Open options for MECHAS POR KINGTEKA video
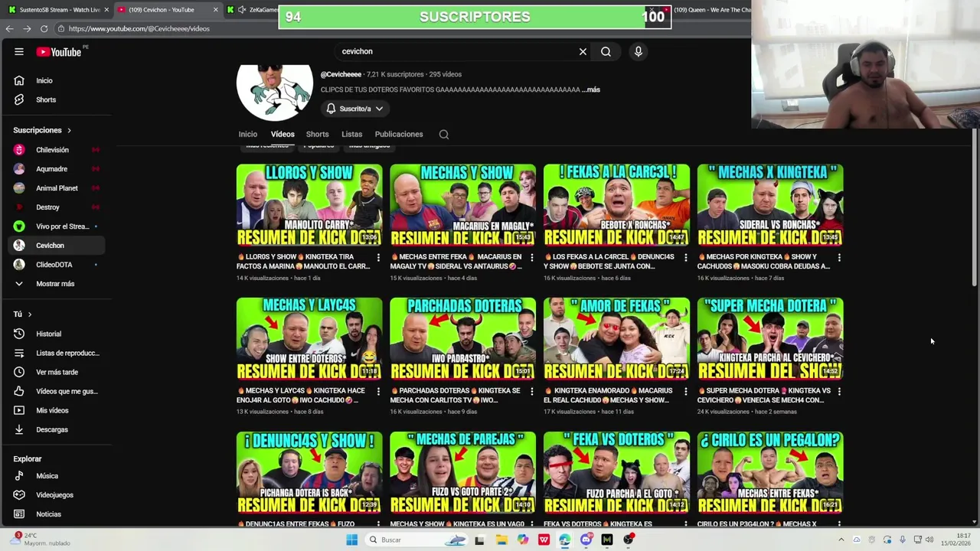Viewport: 980px width, 551px height. pos(839,258)
